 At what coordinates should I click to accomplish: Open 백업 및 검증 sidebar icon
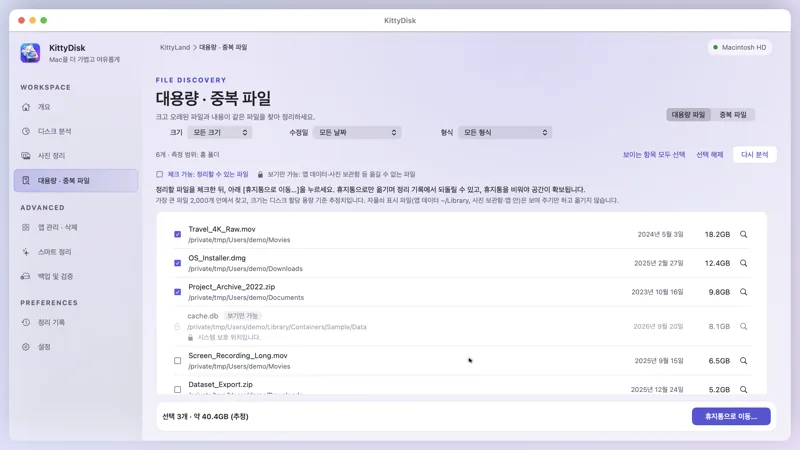point(26,277)
